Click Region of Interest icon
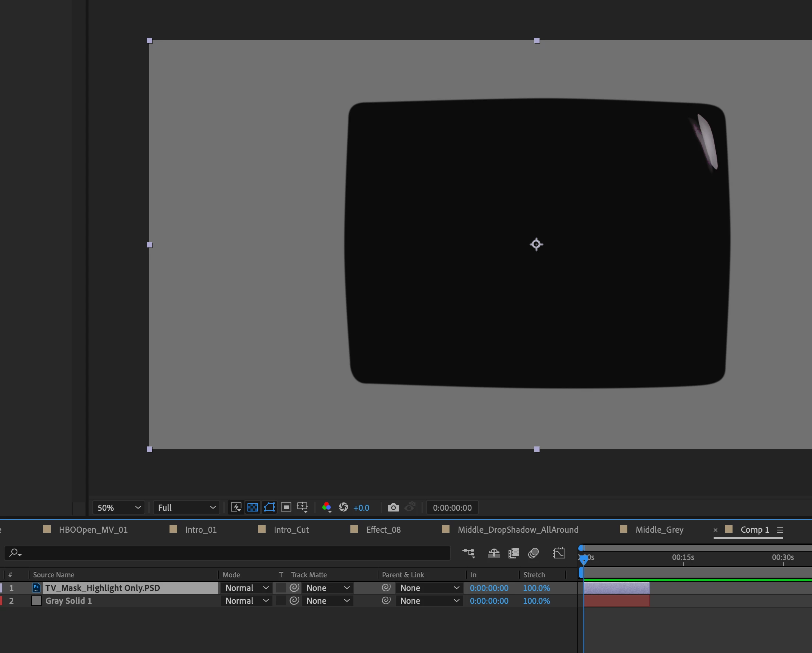 click(x=286, y=507)
